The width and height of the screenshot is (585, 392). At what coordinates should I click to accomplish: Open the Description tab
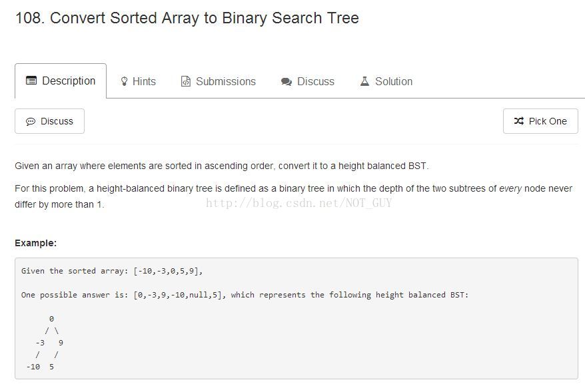(61, 81)
